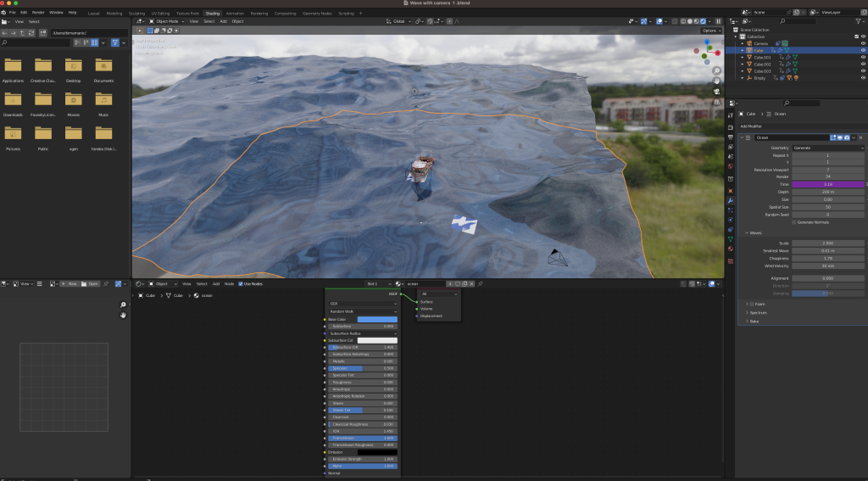Expand the Spectrum panel
The width and height of the screenshot is (868, 481).
coord(758,312)
